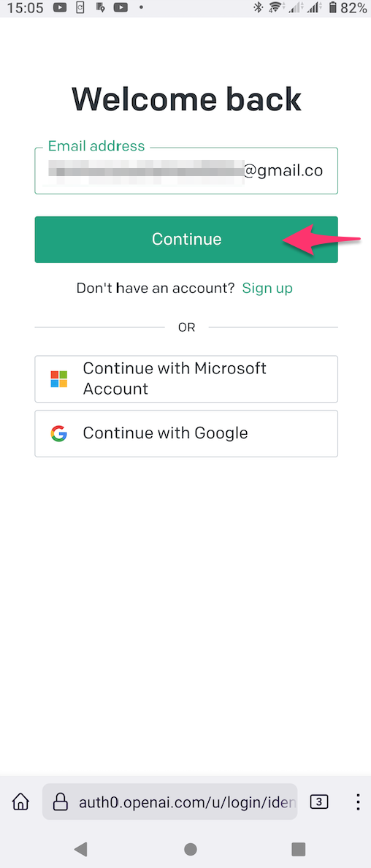Choose Continue with Microsoft Account
Viewport: 371px width, 868px height.
coord(186,378)
